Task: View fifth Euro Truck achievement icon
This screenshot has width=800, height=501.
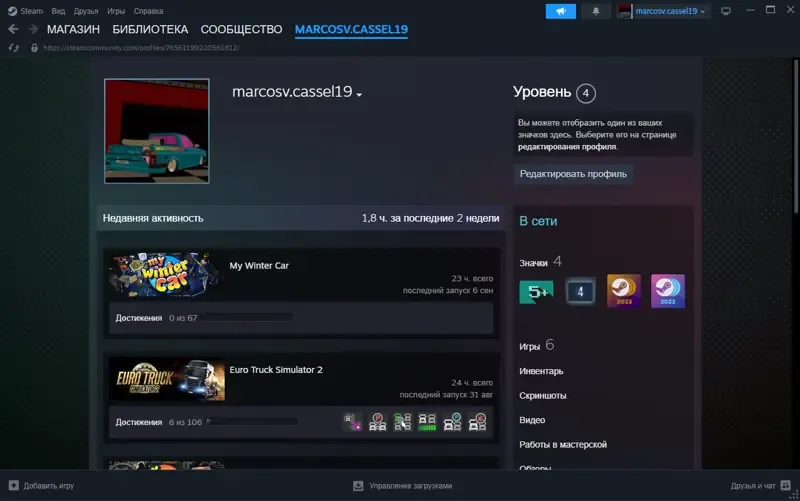Action: tap(453, 422)
